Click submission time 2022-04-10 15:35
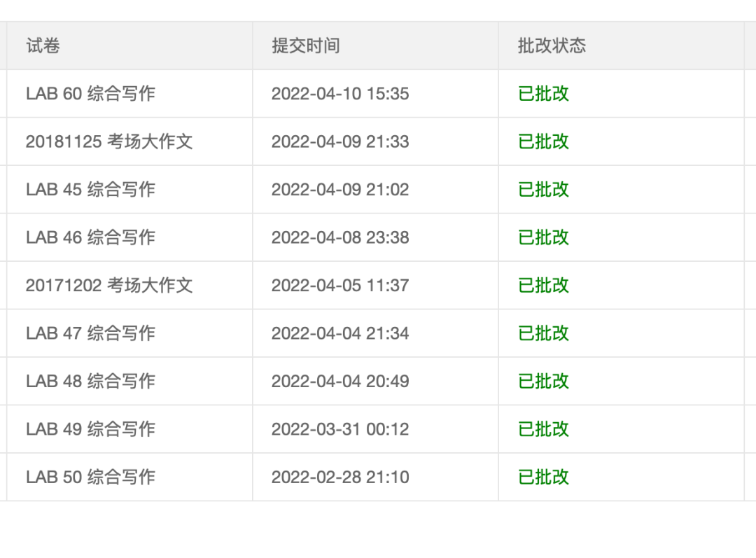 (340, 94)
